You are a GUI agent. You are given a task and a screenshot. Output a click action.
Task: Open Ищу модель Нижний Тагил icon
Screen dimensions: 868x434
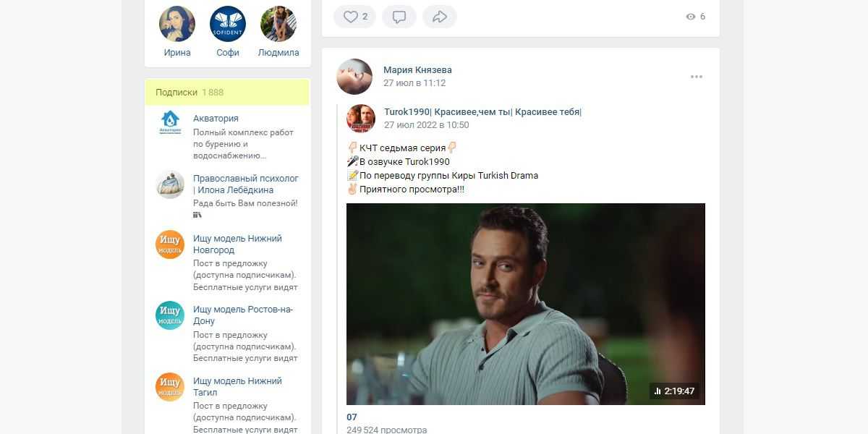point(170,387)
